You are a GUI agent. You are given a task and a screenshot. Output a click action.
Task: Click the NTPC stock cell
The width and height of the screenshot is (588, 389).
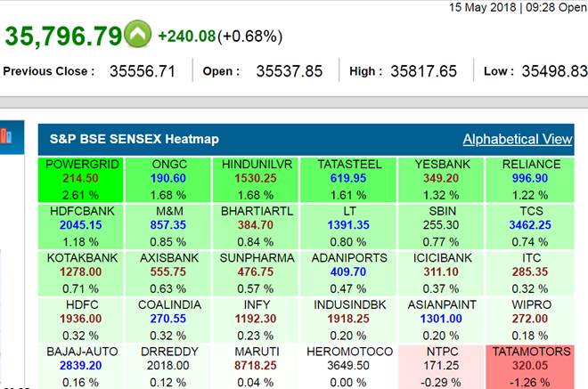click(440, 365)
